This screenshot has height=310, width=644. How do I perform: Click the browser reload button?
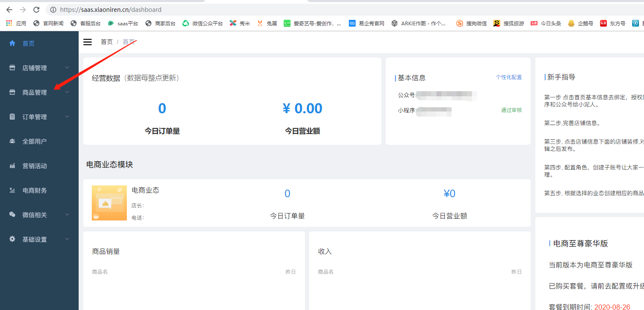coord(36,9)
